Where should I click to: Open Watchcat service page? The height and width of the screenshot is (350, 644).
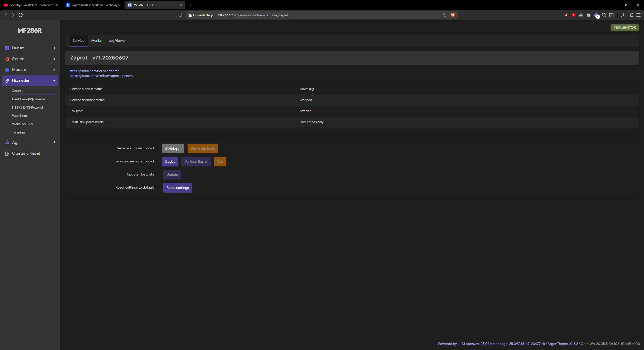pyautogui.click(x=20, y=116)
